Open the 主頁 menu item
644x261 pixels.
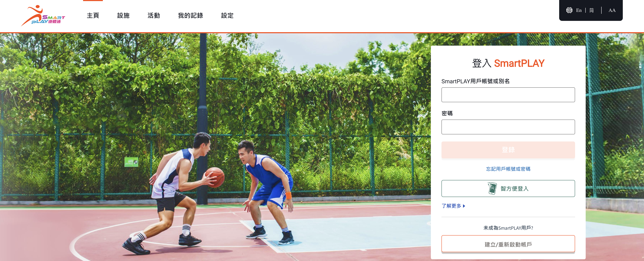point(93,16)
